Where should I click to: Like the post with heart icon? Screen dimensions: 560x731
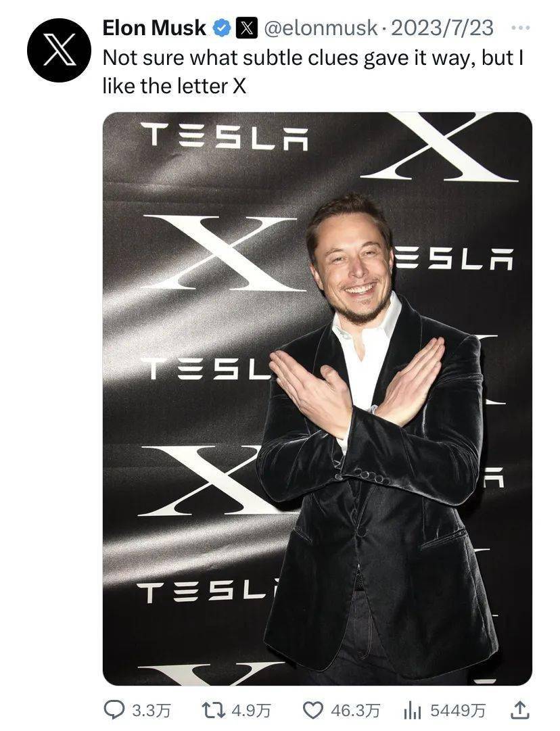[313, 709]
